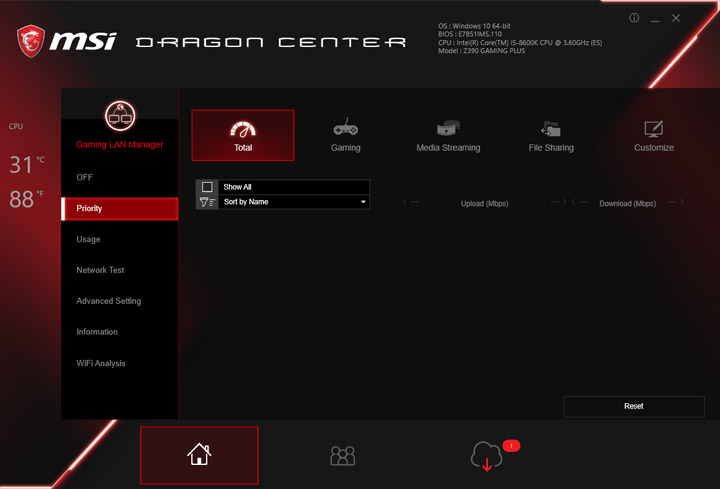The width and height of the screenshot is (720, 489).
Task: Open the File Sharing tab
Action: coord(551,135)
